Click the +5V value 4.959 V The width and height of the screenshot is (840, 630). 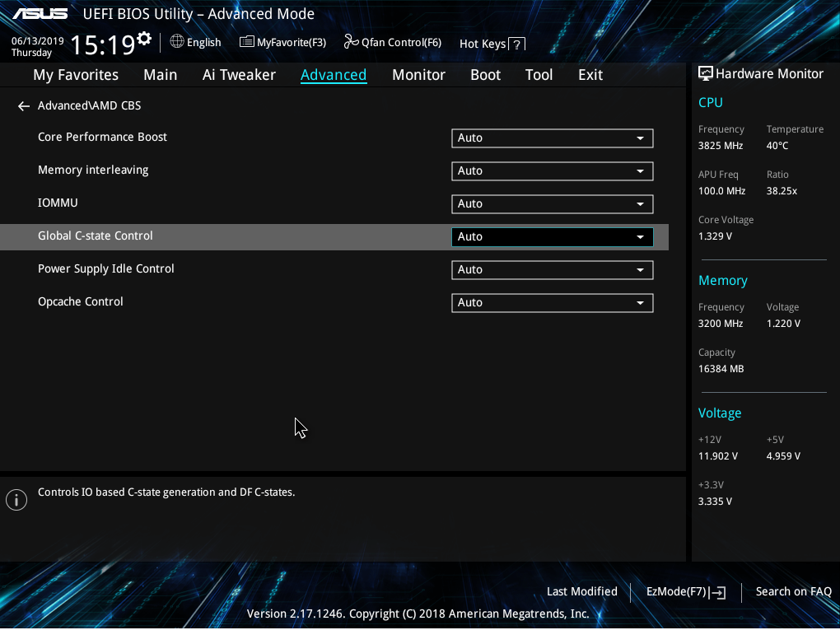(783, 456)
